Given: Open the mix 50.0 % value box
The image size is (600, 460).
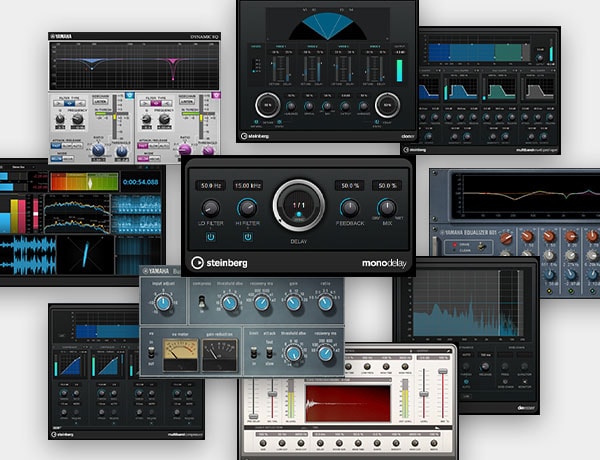Looking at the screenshot, I should [x=387, y=186].
